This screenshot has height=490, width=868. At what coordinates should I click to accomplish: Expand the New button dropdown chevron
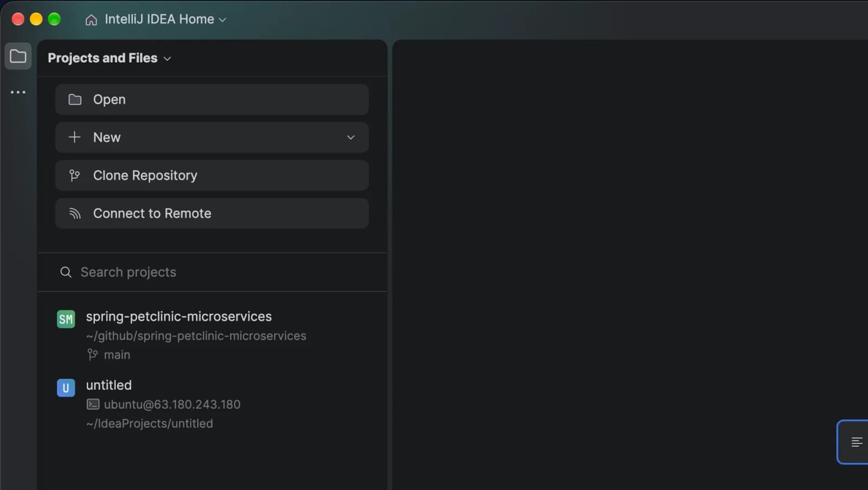click(x=350, y=137)
